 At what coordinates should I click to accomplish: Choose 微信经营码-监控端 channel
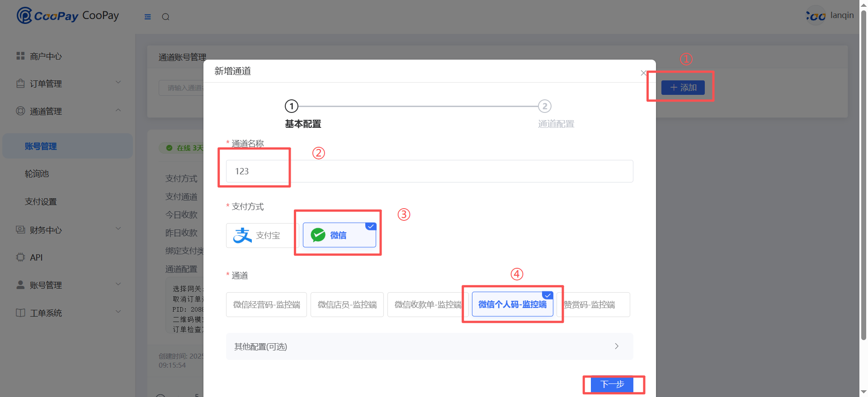click(266, 304)
